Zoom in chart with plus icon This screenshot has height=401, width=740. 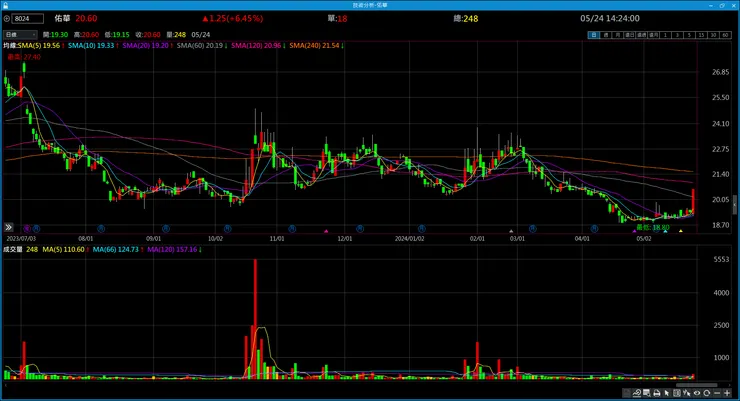point(727,393)
